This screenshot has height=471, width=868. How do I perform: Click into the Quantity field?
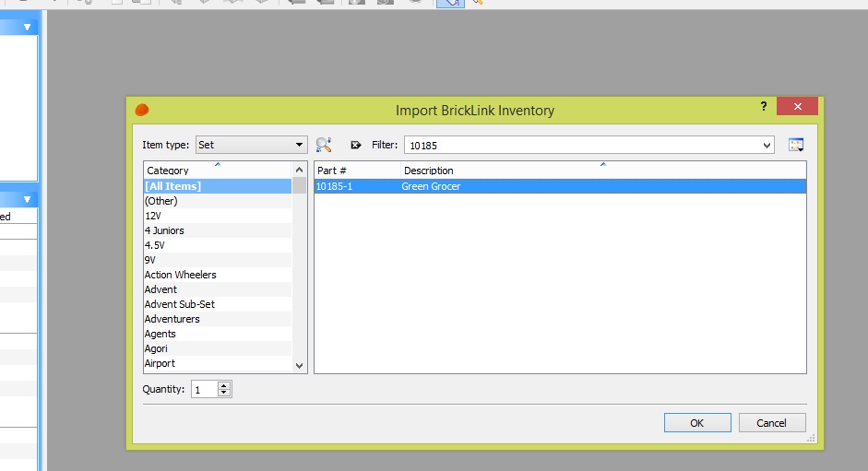click(204, 390)
